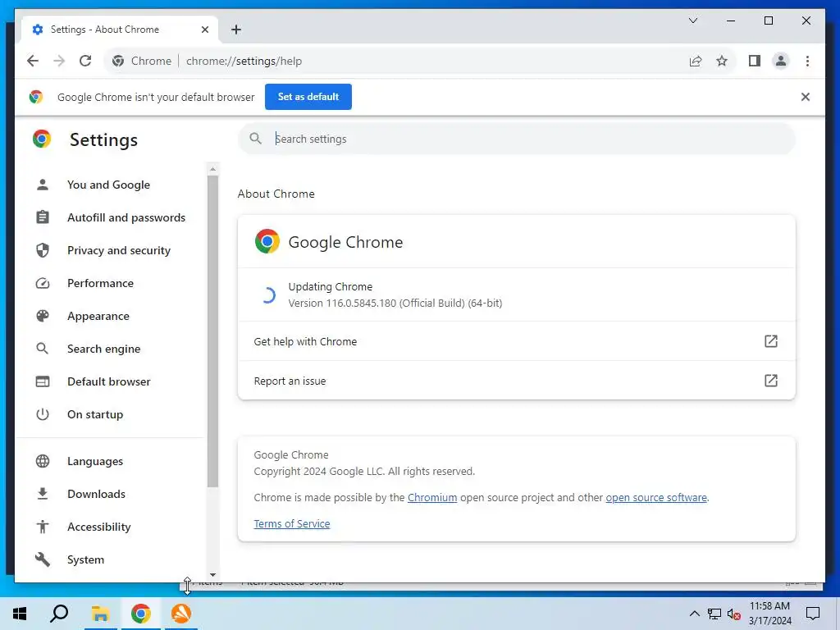Click the sidebar scrollbar thumb
Viewport: 840px width, 630px height.
(x=212, y=331)
